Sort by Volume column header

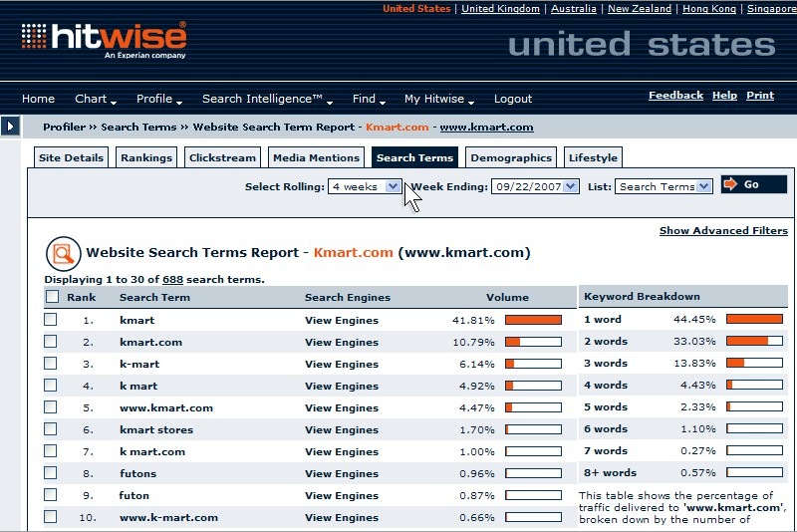(507, 297)
